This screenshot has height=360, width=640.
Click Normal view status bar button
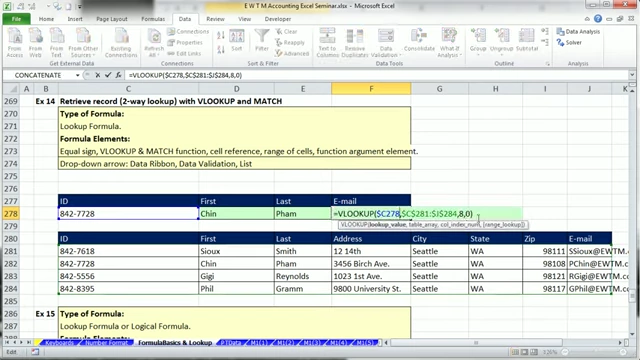tap(516, 352)
